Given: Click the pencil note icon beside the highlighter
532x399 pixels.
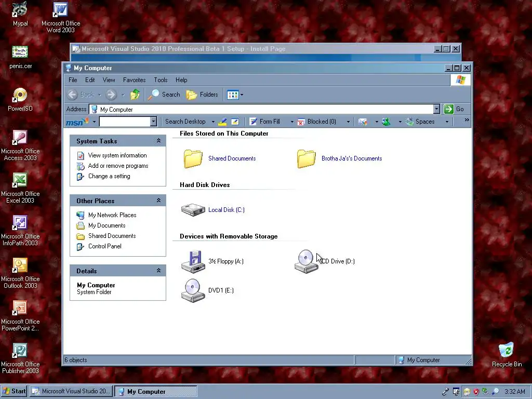Looking at the screenshot, I should click(x=235, y=122).
